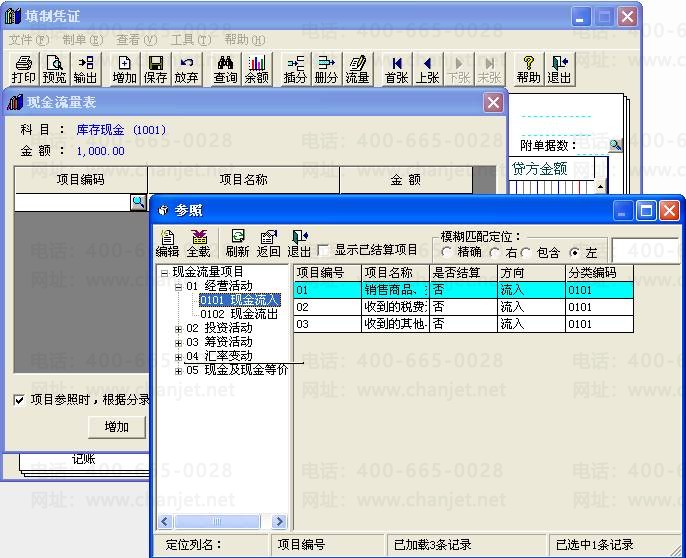Open the 工具 menu
686x558 pixels.
tap(190, 40)
